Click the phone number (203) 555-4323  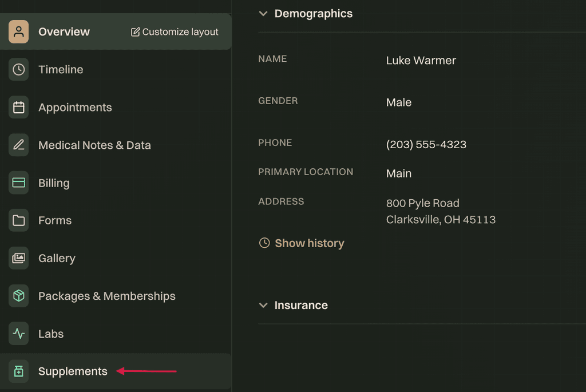[426, 144]
